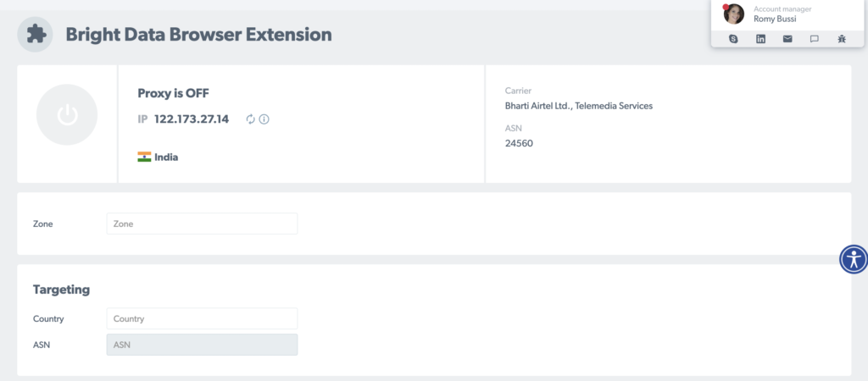Click the India flag icon
Image resolution: width=868 pixels, height=381 pixels.
(144, 157)
